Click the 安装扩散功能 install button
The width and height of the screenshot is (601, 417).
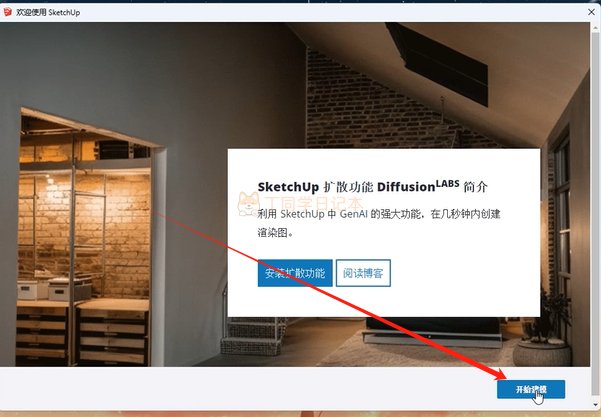click(295, 273)
